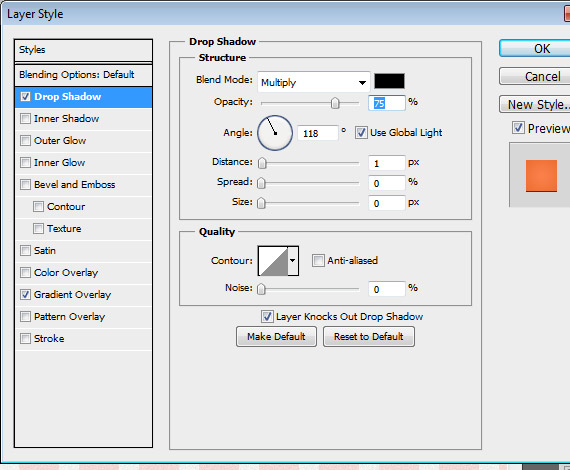Click the Angle value field showing 118
The width and height of the screenshot is (570, 470).
click(x=318, y=133)
